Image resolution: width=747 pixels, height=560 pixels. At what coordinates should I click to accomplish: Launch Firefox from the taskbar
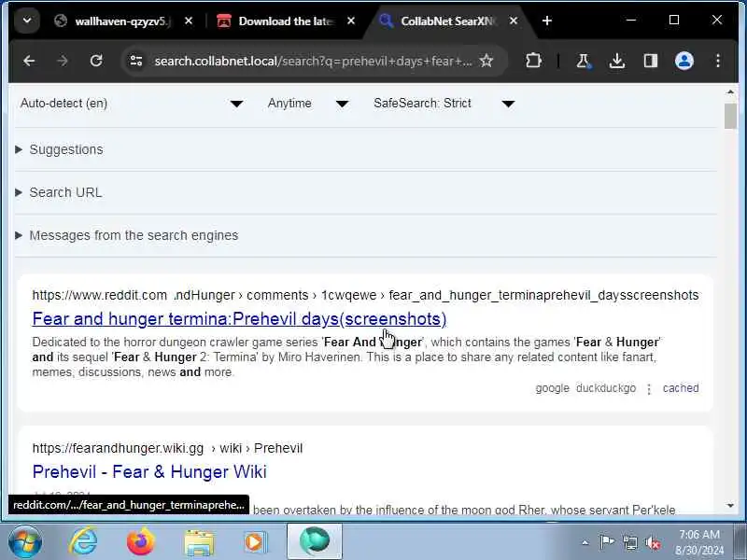(x=141, y=542)
